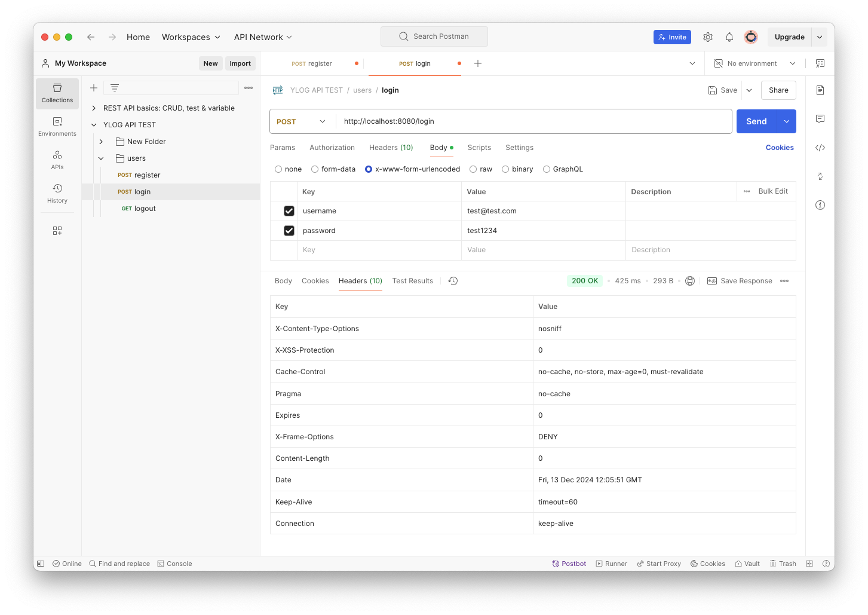The height and width of the screenshot is (615, 868).
Task: Open the Workspaces dropdown
Action: (191, 37)
